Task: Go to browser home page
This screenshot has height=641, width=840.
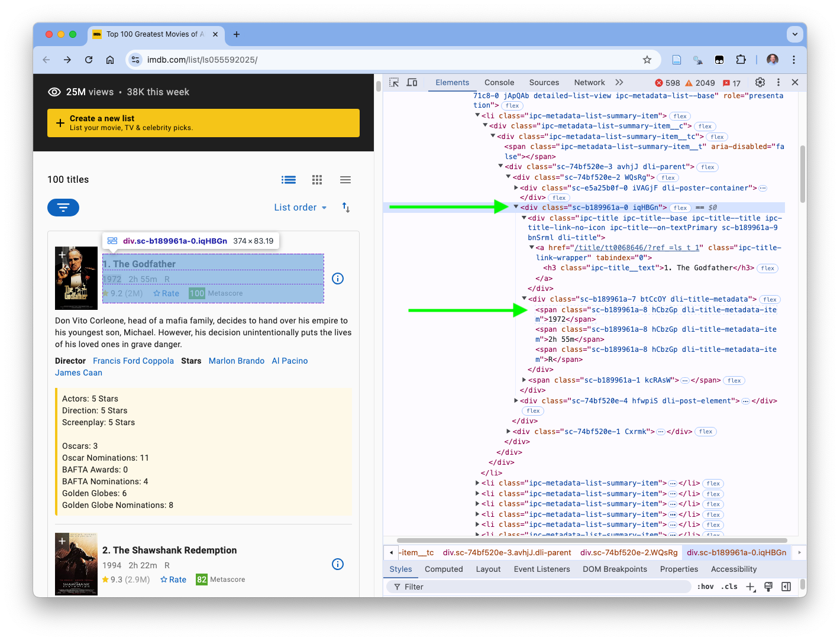Action: [x=110, y=60]
